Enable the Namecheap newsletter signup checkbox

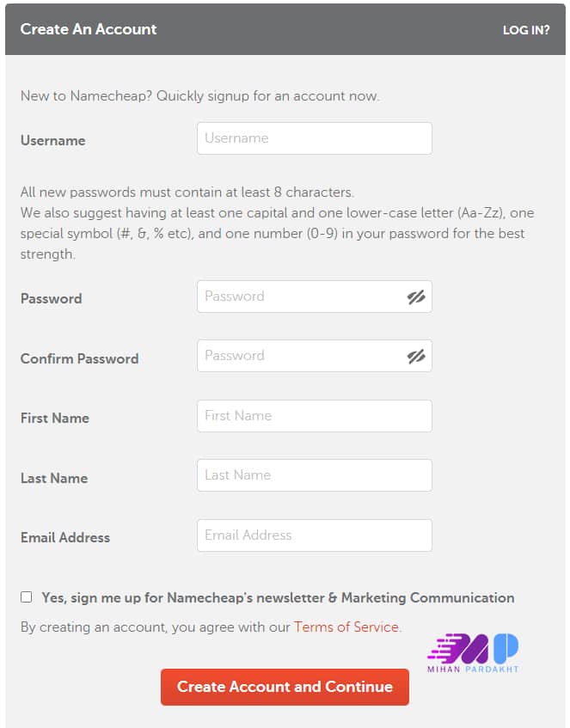tap(27, 596)
